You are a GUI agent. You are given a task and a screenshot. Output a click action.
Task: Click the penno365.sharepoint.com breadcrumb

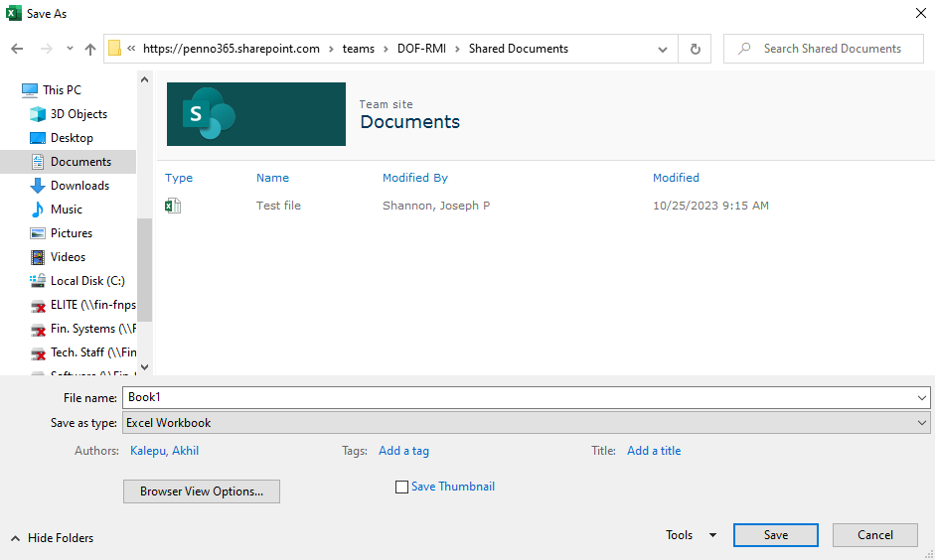click(232, 49)
